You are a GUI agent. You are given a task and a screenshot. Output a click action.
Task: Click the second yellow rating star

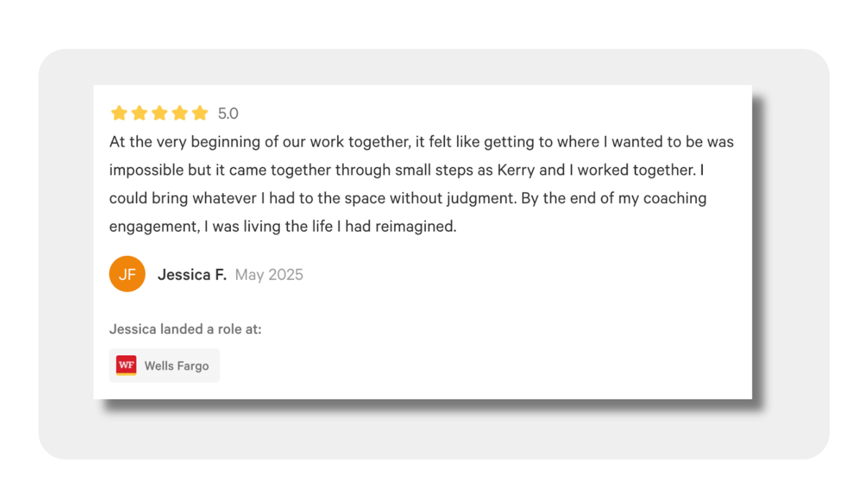pyautogui.click(x=139, y=113)
